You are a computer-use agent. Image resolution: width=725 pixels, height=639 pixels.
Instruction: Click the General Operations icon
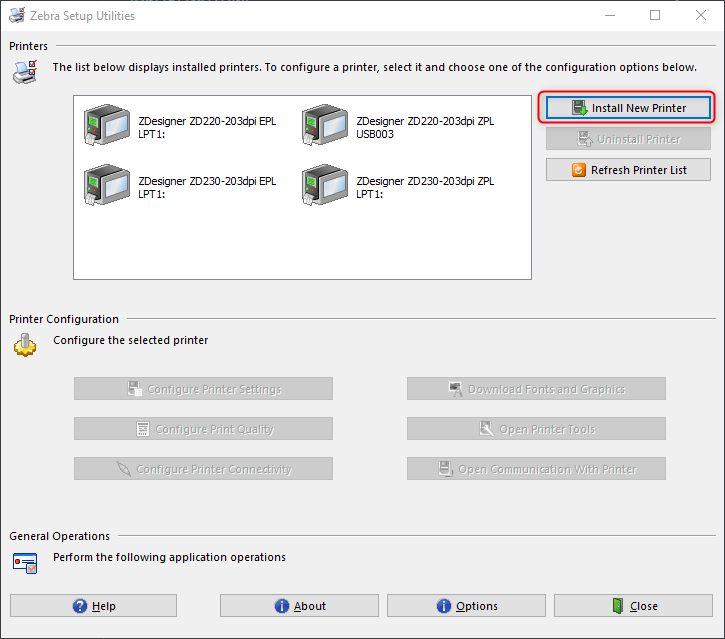(x=25, y=563)
